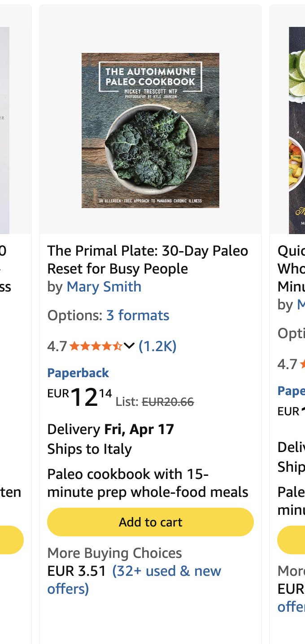Open the 3 formats dropdown
Image resolution: width=305 pixels, height=644 pixels.
138,315
